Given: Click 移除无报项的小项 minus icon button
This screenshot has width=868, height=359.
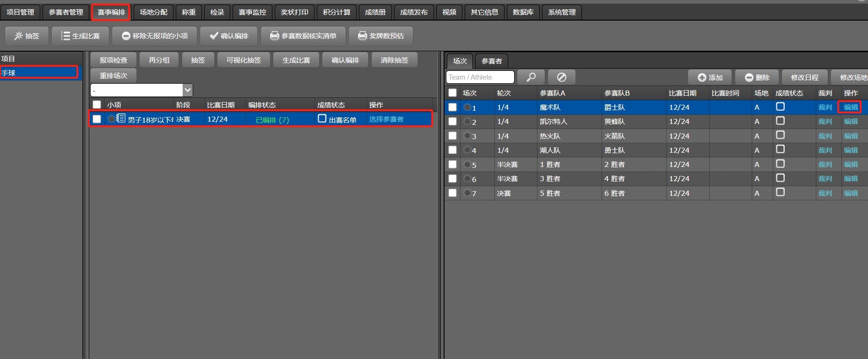Looking at the screenshot, I should [x=126, y=36].
